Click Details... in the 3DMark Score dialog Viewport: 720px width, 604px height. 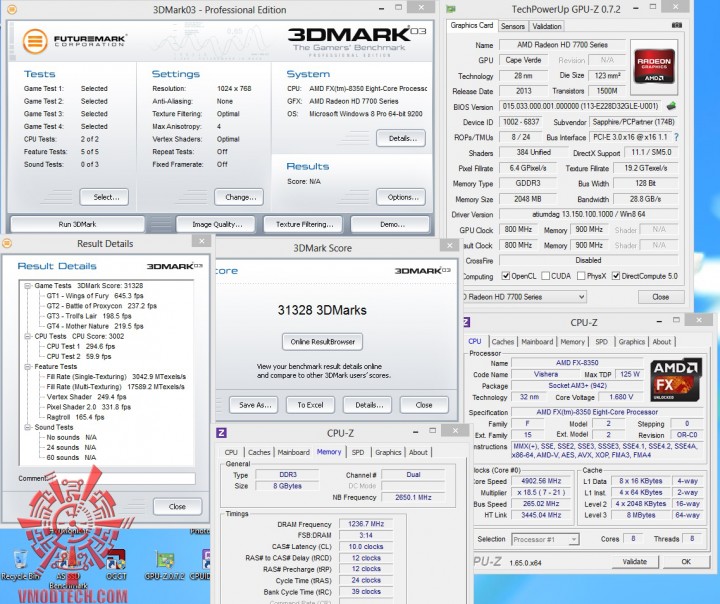pyautogui.click(x=367, y=405)
